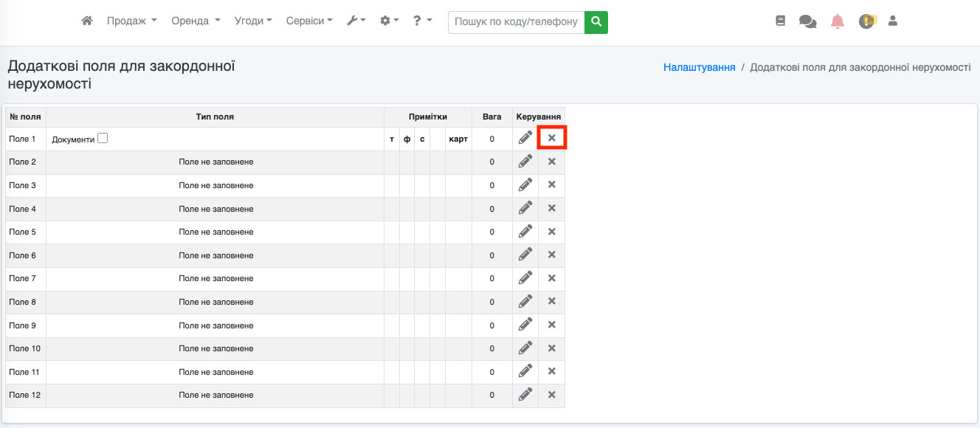980x428 pixels.
Task: Expand the Угоди dropdown
Action: pyautogui.click(x=253, y=21)
